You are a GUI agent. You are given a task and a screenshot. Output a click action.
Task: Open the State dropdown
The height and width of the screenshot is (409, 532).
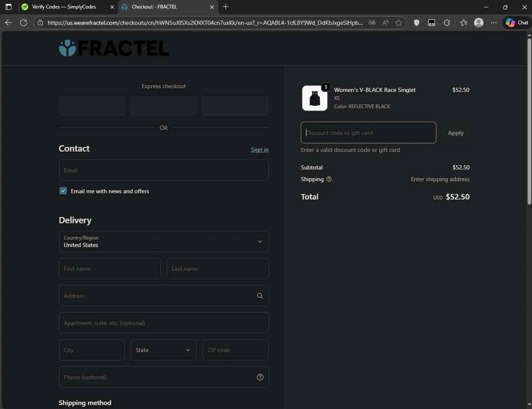pos(164,350)
